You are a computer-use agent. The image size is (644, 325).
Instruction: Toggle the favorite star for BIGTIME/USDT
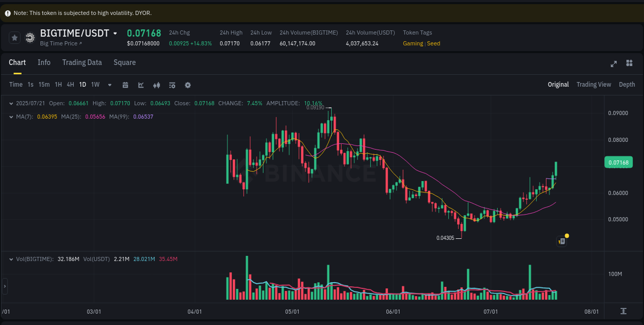click(14, 38)
